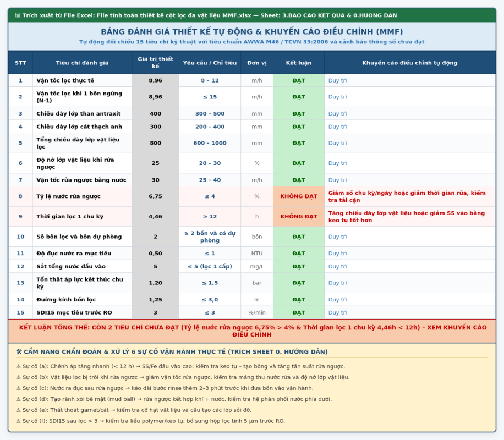Select the 'SDI15 mục tiêu trước RO' row label
Screen dimensions: 504x440
(x=74, y=313)
